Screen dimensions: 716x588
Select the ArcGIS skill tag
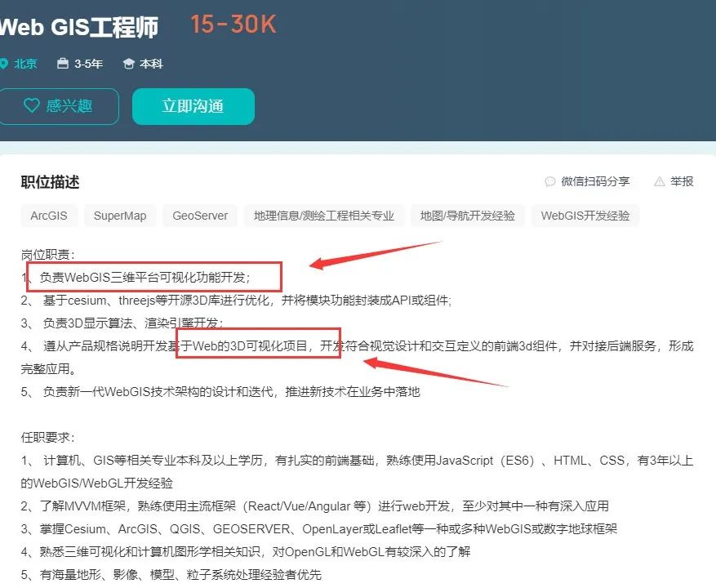(48, 216)
